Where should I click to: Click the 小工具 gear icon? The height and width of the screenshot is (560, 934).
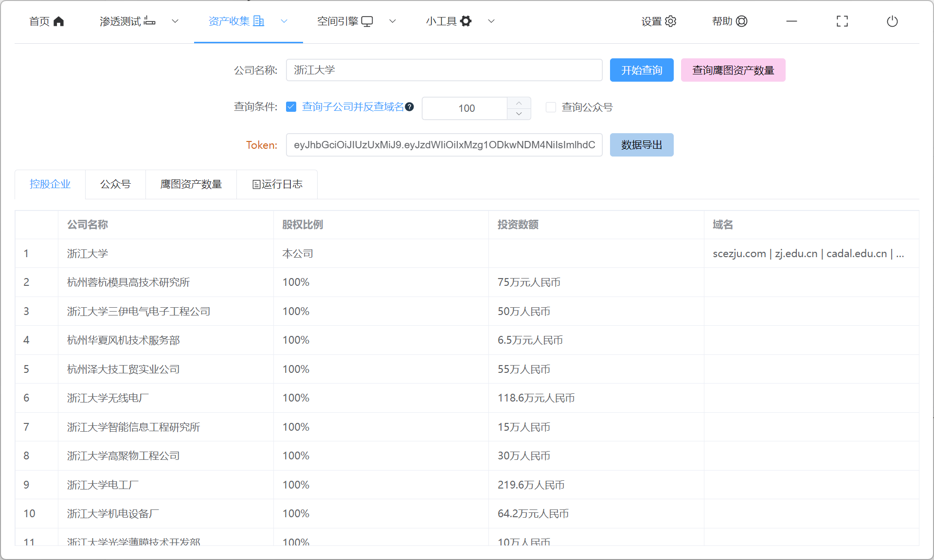point(466,21)
